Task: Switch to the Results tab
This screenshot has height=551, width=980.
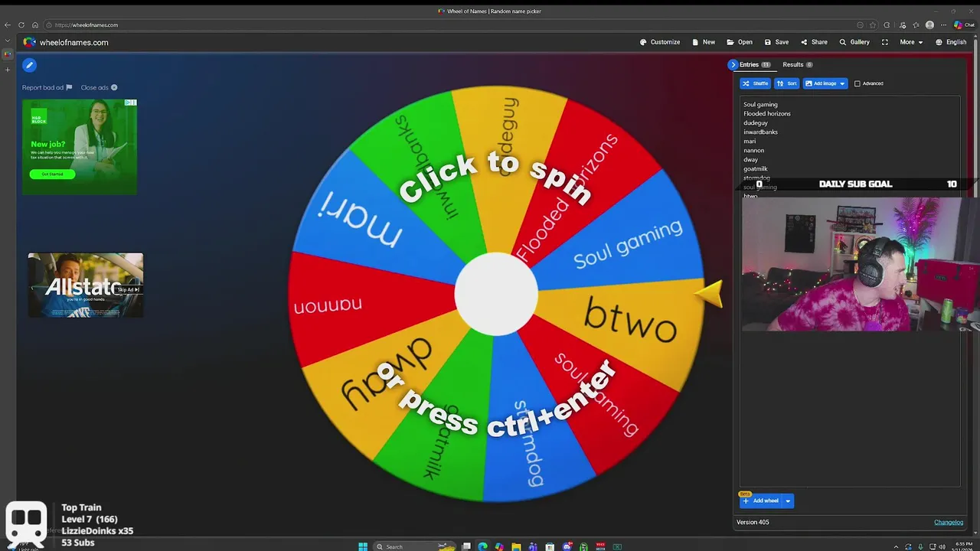Action: (x=798, y=65)
